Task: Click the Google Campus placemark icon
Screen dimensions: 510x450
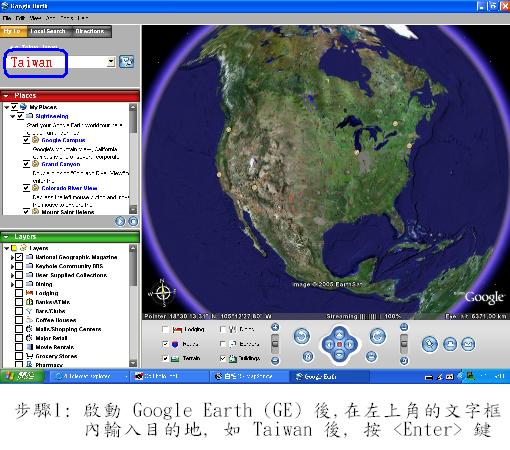Action: pos(35,140)
